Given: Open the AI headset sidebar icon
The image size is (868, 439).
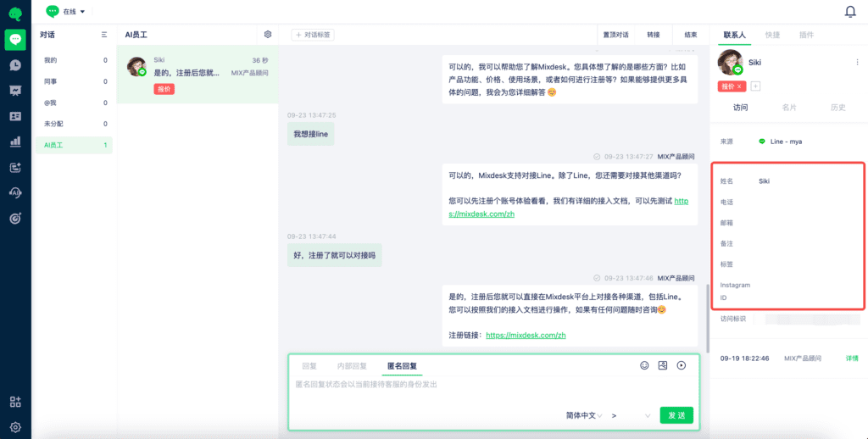Looking at the screenshot, I should coord(15,192).
